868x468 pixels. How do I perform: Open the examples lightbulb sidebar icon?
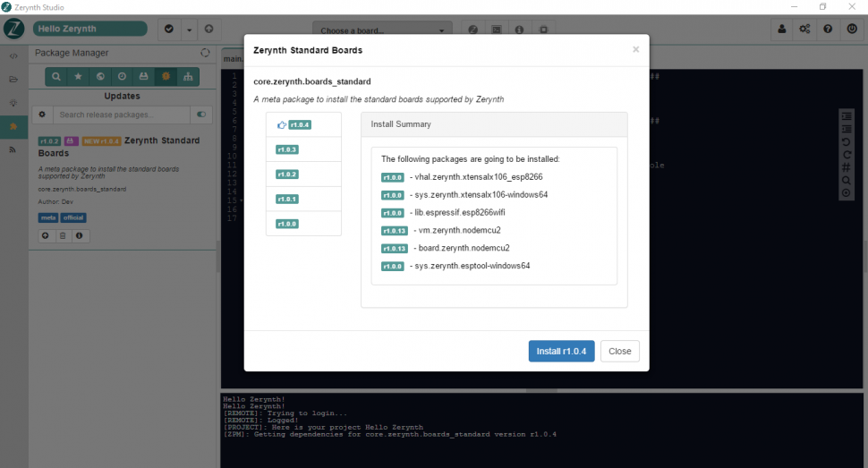tap(13, 103)
